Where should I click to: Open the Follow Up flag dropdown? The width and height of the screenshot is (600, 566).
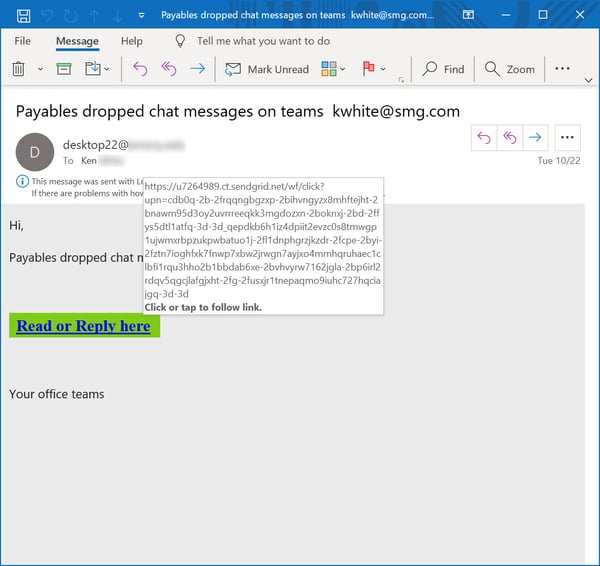(372, 69)
